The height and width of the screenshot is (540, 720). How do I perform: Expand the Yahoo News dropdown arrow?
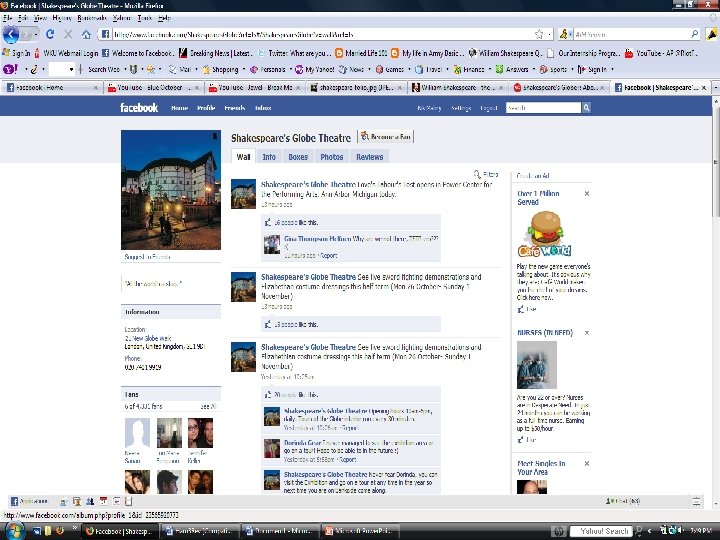click(x=369, y=69)
